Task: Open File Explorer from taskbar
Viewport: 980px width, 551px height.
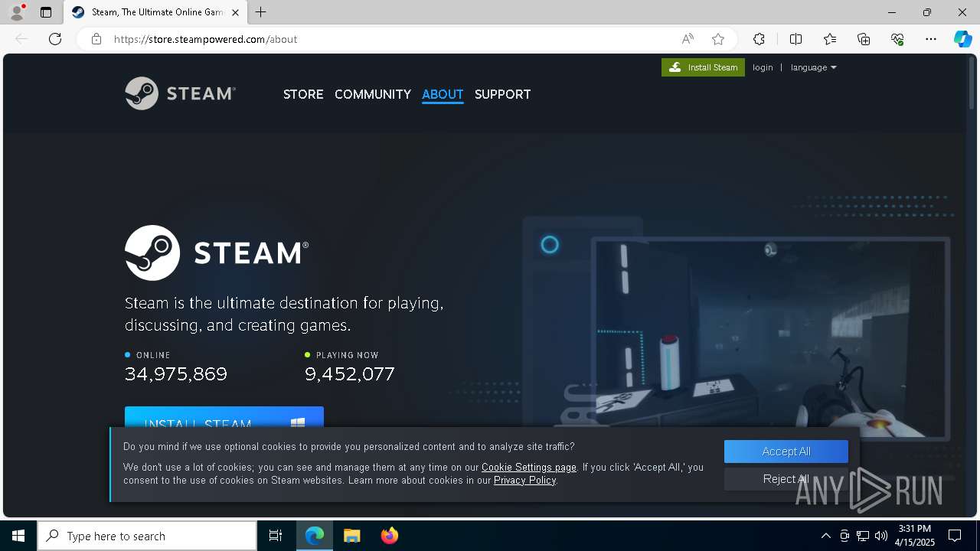Action: click(x=352, y=536)
